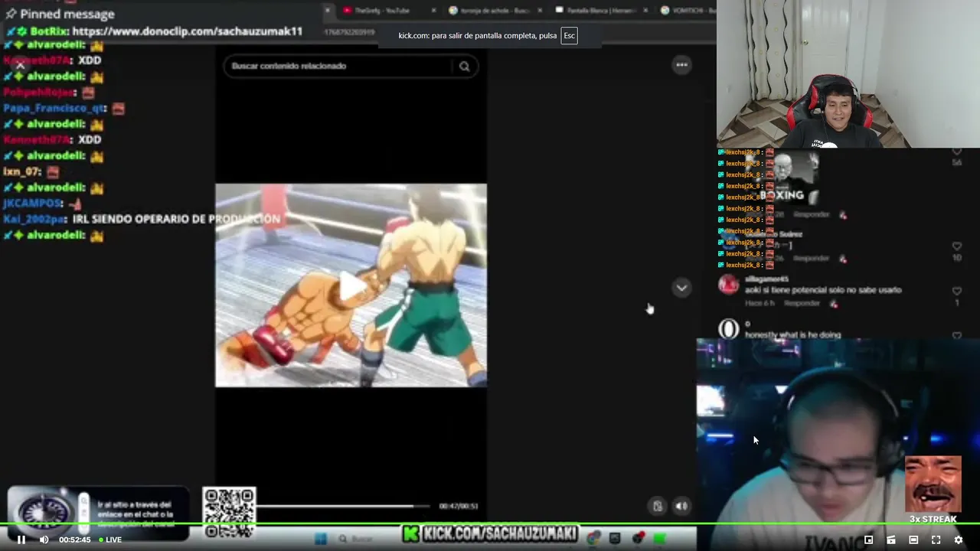Open Kick player settings gear
This screenshot has height=551, width=980.
(958, 540)
